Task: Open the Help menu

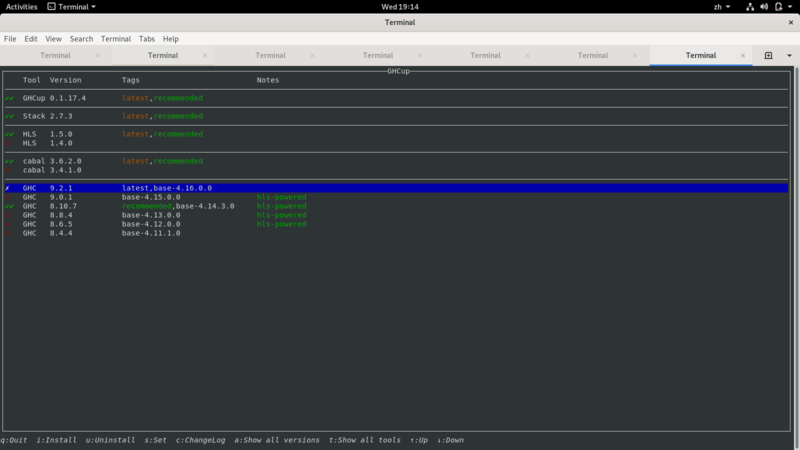Action: pos(170,39)
